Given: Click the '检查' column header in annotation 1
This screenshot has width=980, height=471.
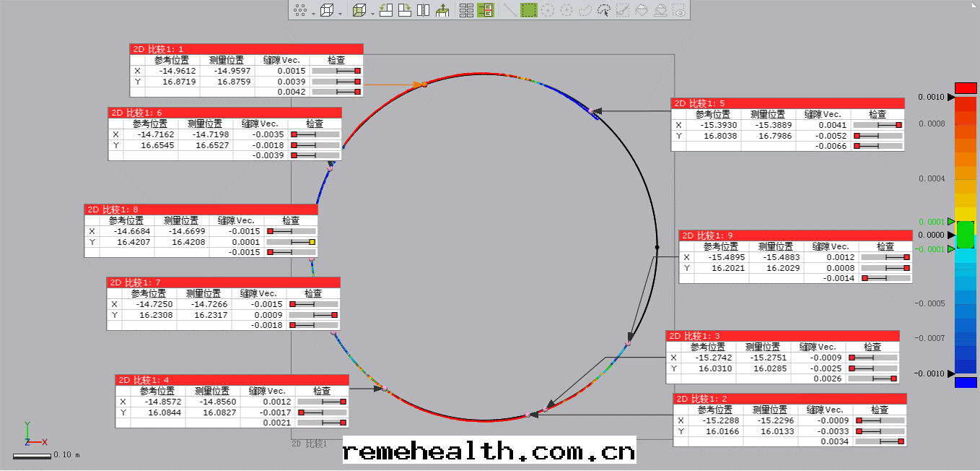Looking at the screenshot, I should pyautogui.click(x=336, y=61).
